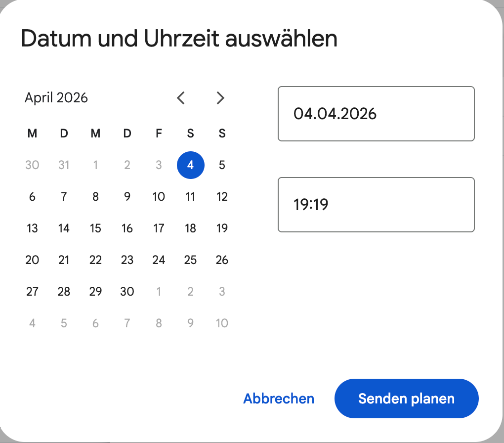
Task: Pick April 20 in the calendar
Action: tap(32, 260)
